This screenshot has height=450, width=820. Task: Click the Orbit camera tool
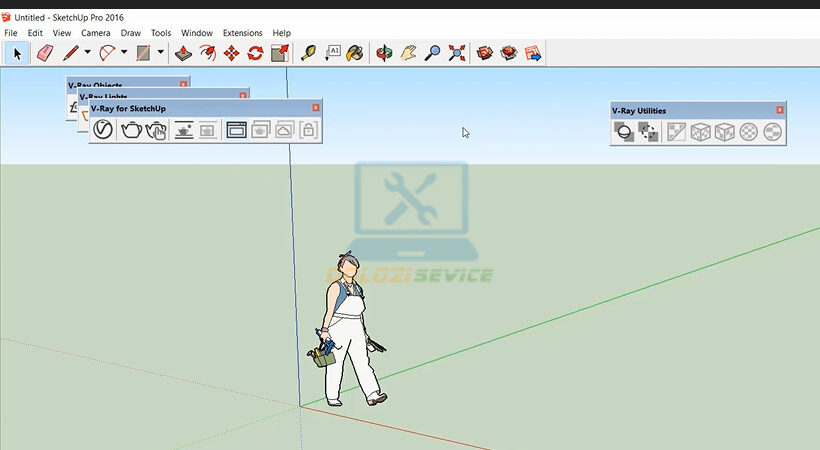pyautogui.click(x=384, y=52)
